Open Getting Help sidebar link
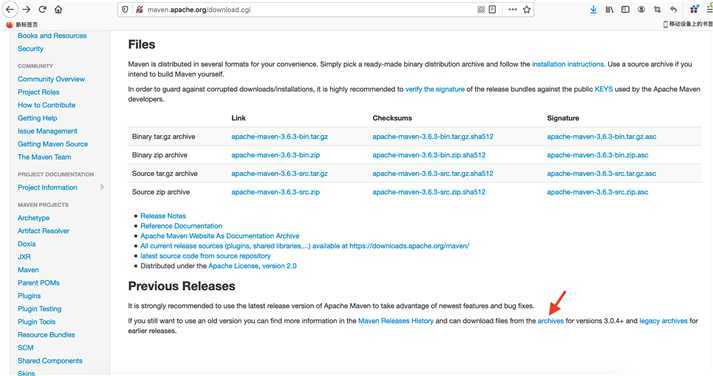The image size is (713, 376). click(37, 118)
